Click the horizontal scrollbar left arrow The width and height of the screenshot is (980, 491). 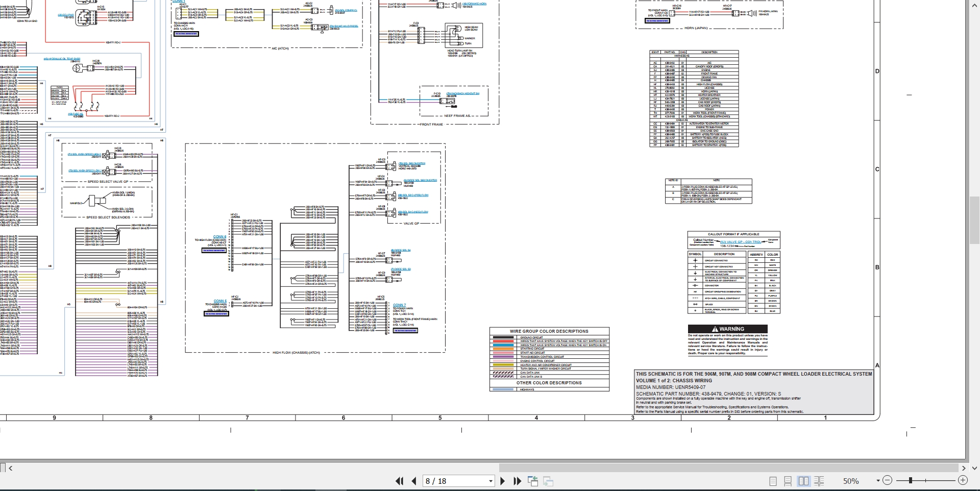point(10,468)
